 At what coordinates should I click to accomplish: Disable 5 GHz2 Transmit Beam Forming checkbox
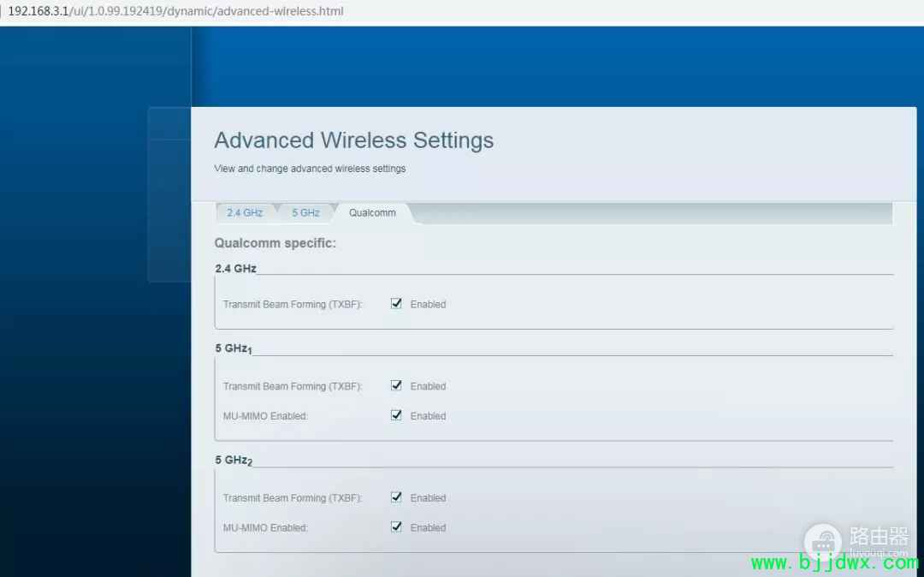pyautogui.click(x=397, y=497)
